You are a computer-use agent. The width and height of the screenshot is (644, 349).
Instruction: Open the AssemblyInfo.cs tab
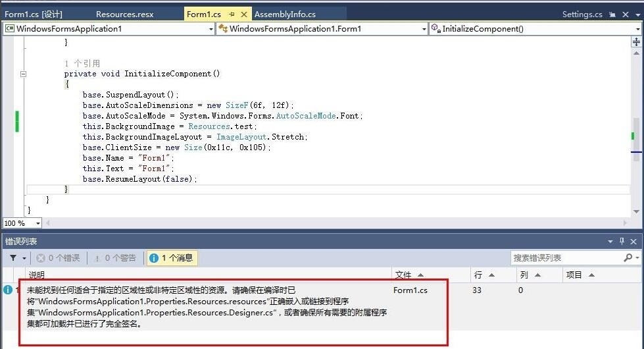pyautogui.click(x=285, y=14)
